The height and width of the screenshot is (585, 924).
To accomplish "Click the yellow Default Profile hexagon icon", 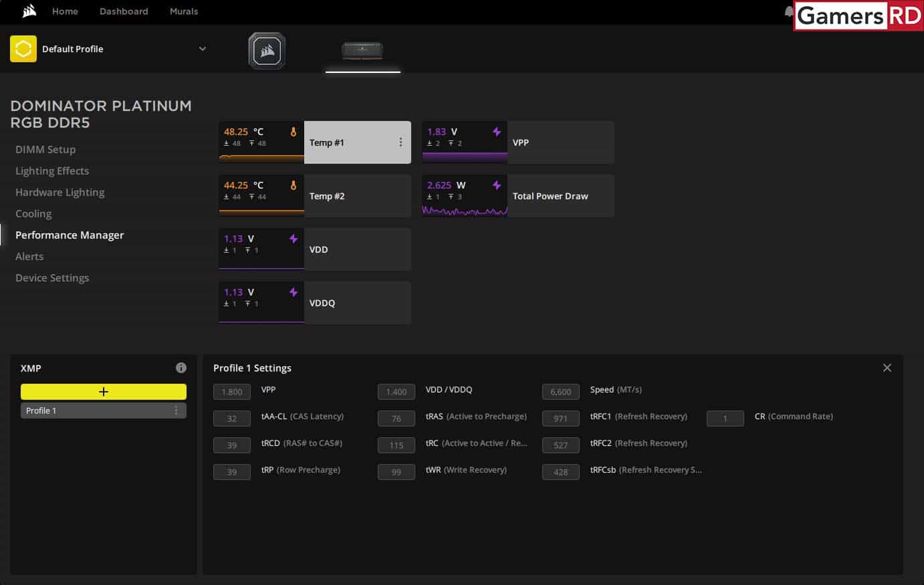I will pyautogui.click(x=23, y=49).
